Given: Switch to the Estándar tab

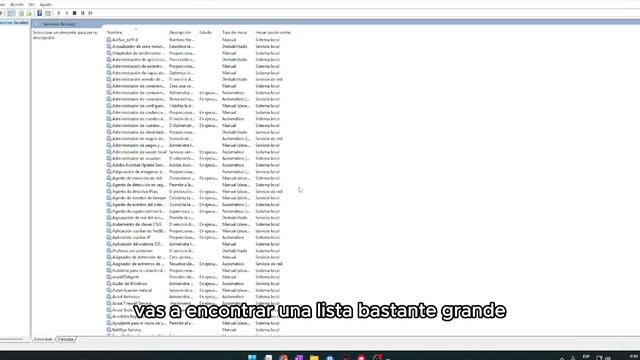Looking at the screenshot, I should click(x=66, y=339).
